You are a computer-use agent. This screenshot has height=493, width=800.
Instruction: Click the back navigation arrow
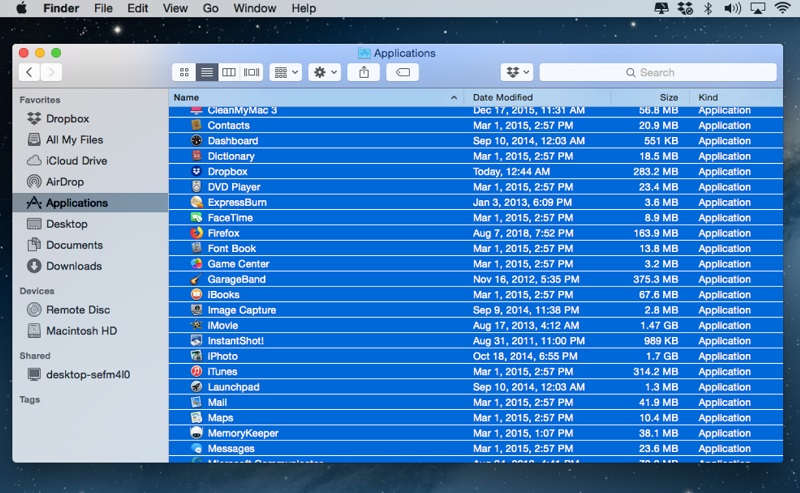[x=29, y=72]
